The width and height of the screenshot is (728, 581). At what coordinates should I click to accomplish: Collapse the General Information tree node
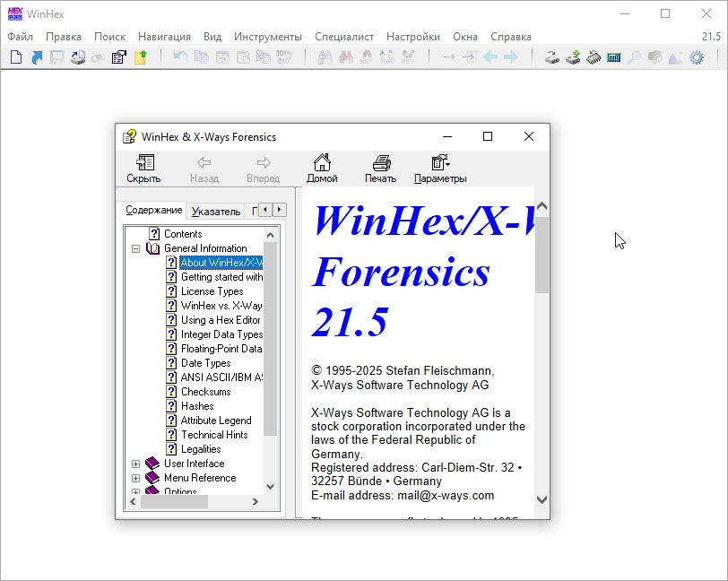135,249
